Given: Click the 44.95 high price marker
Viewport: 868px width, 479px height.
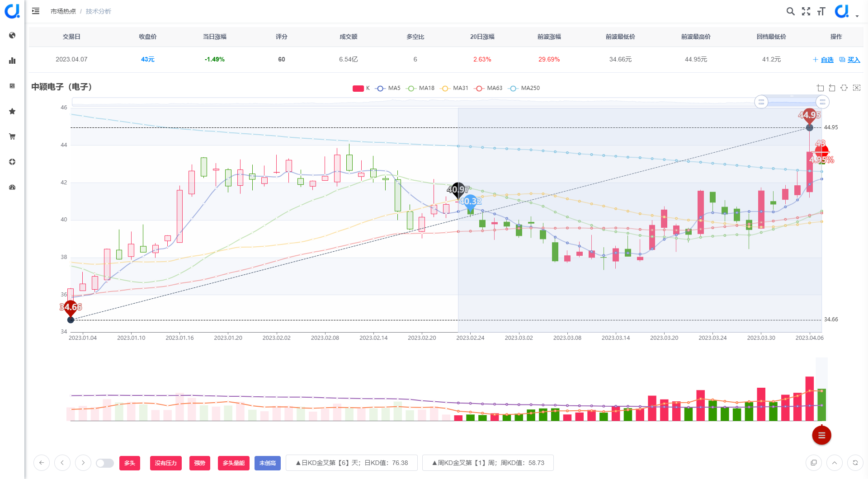Looking at the screenshot, I should 809,117.
